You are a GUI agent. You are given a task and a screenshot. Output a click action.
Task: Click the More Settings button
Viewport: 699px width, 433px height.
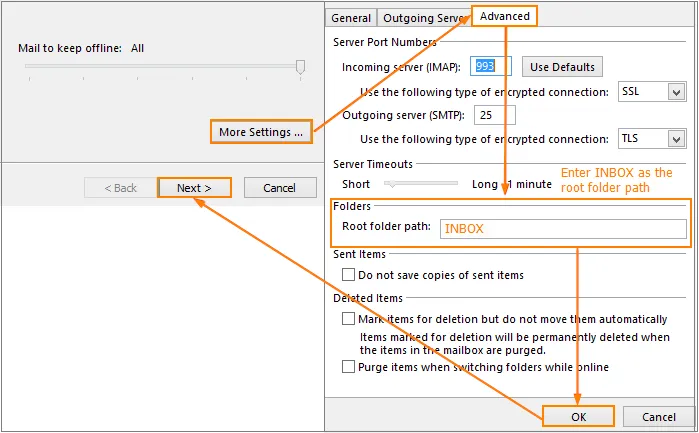pyautogui.click(x=261, y=132)
